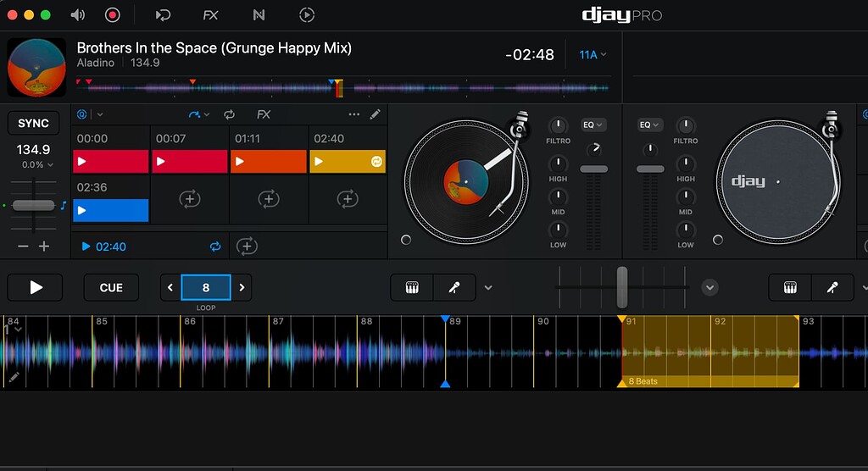This screenshot has height=471, width=868.
Task: Start recording with the red record icon
Action: coord(113,15)
